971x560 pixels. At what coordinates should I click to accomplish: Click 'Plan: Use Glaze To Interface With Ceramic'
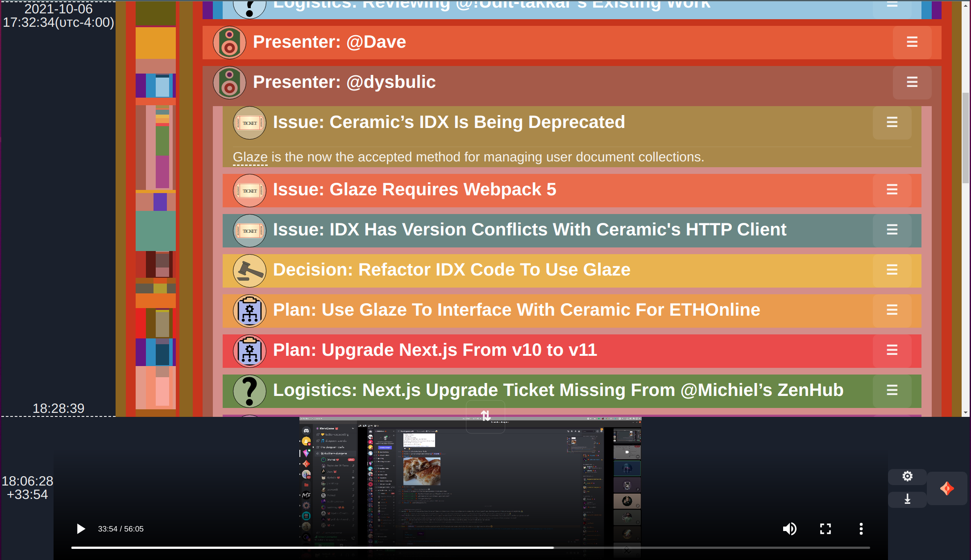click(516, 310)
